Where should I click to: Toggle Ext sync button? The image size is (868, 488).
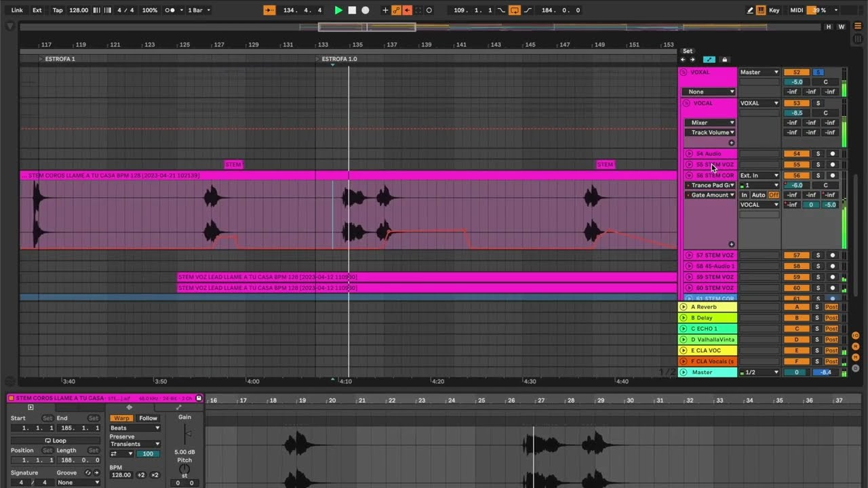click(x=37, y=10)
